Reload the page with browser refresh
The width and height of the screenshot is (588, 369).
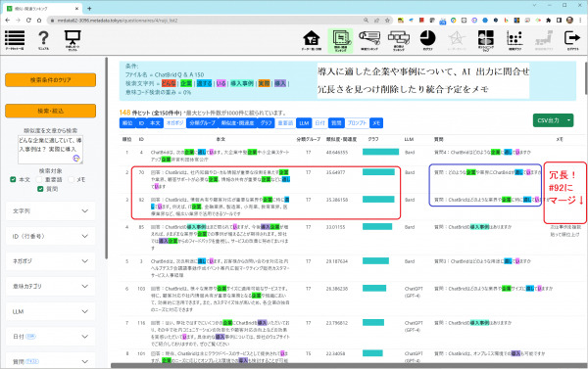(x=28, y=21)
